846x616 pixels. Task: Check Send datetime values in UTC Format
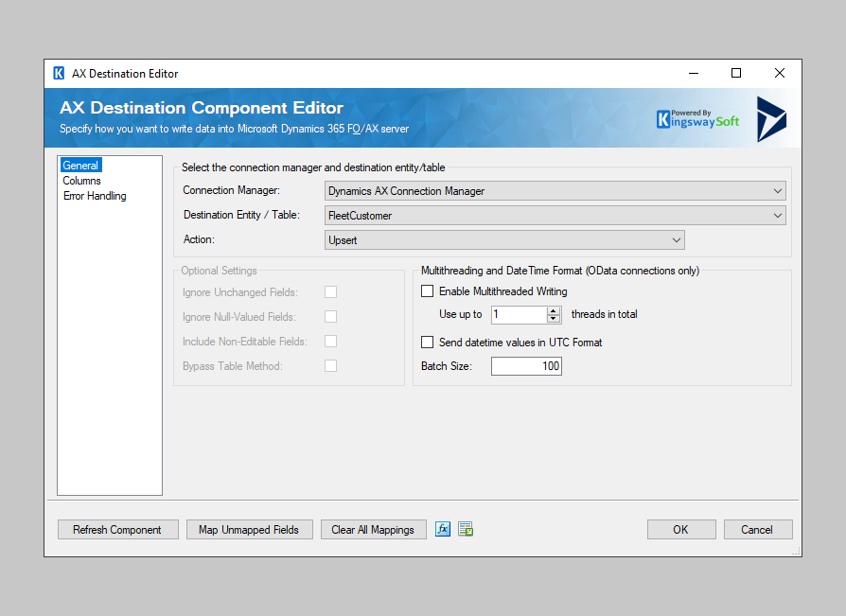coord(427,342)
